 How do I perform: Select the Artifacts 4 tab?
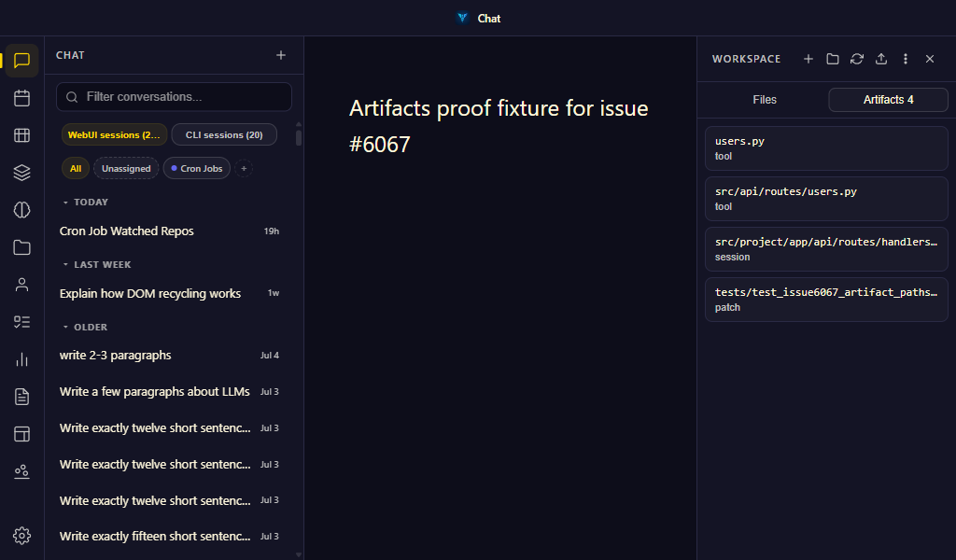tap(889, 99)
